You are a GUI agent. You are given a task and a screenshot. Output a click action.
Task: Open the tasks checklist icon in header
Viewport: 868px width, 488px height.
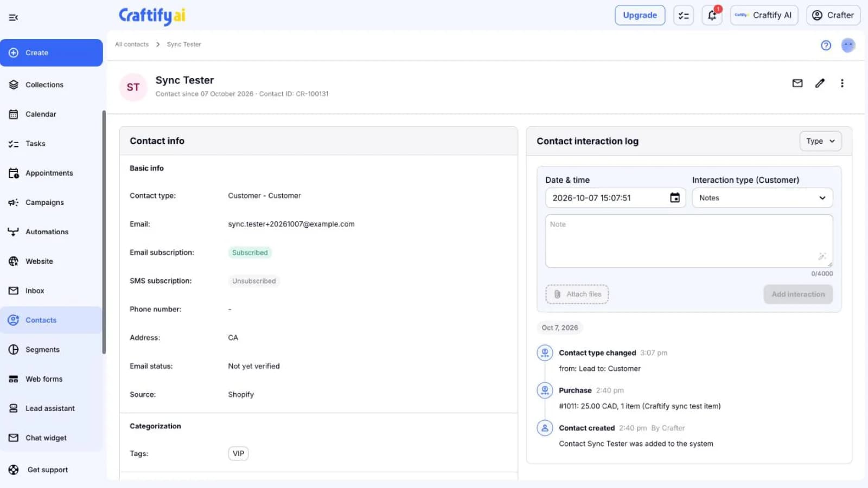684,15
